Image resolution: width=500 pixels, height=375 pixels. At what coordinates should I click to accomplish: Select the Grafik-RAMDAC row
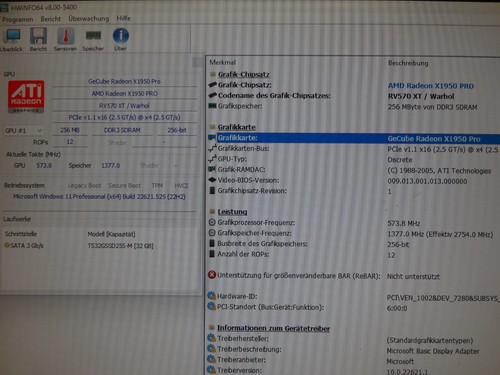coord(353,170)
